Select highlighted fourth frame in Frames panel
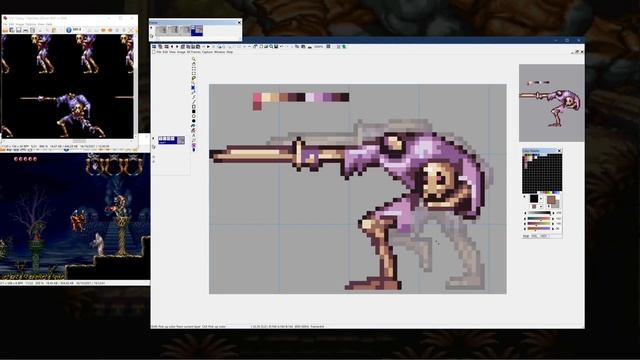 tap(197, 30)
